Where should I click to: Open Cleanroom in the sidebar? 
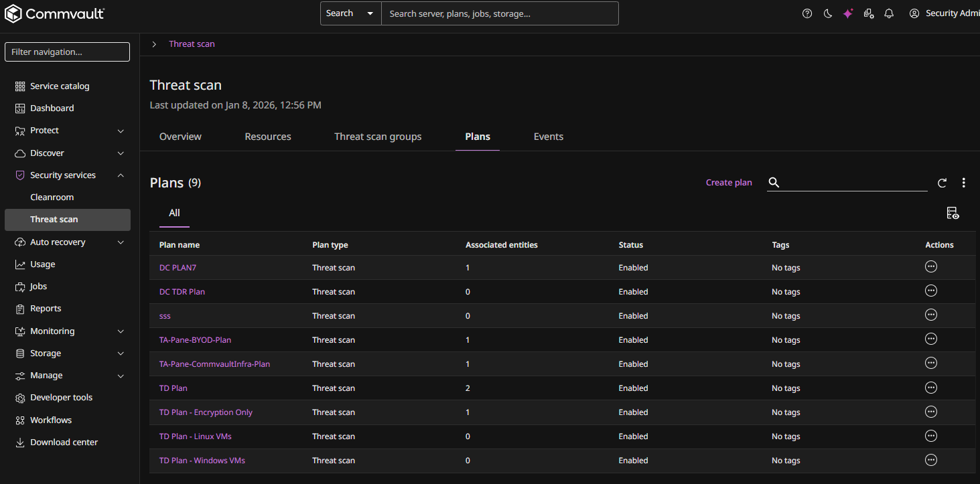[x=52, y=197]
